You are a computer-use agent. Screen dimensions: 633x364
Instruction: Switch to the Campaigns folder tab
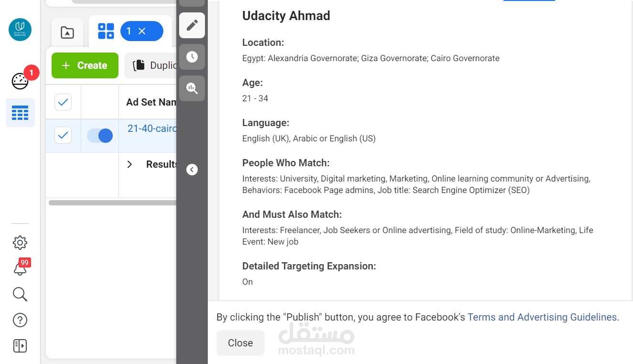tap(67, 32)
